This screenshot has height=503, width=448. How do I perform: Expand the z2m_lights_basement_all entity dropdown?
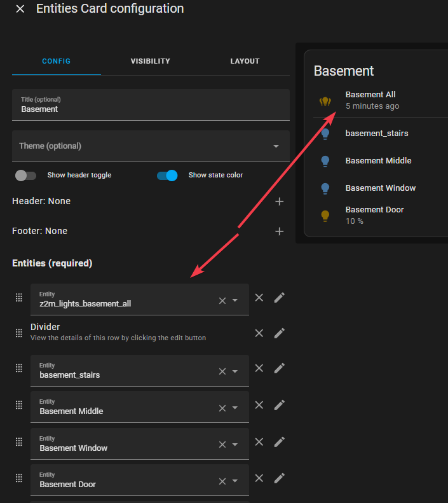[235, 301]
